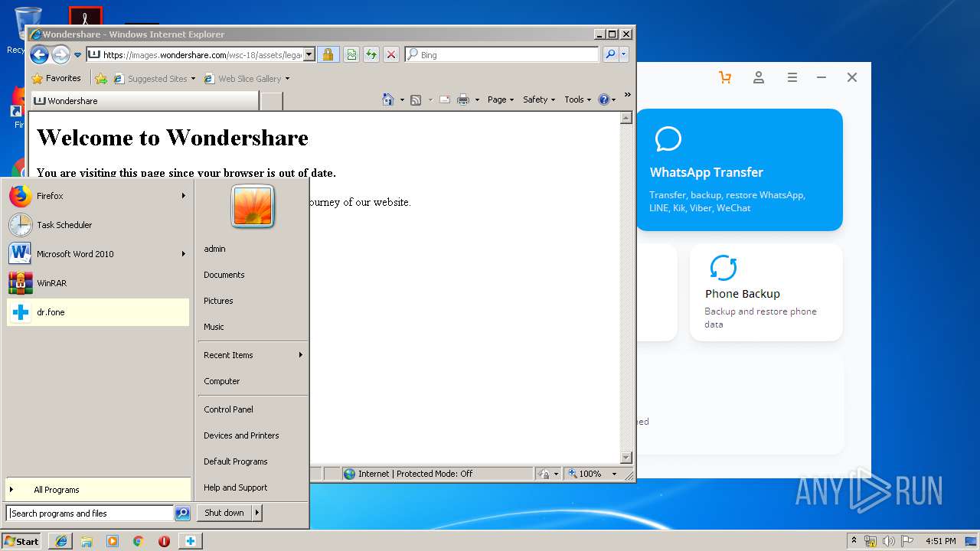
Task: Open the Phone Backup card
Action: tap(766, 292)
